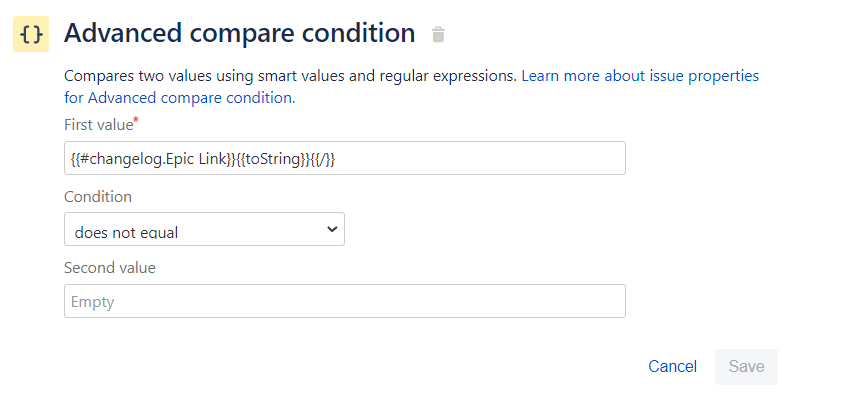Click the 'Advanced compare condition' heading
Image resolution: width=852 pixels, height=397 pixels.
point(240,33)
